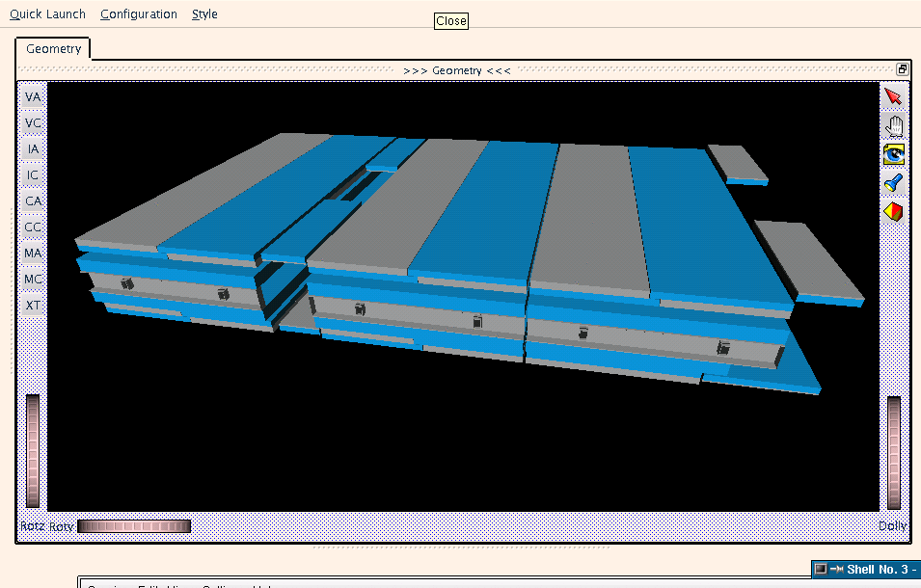Click the eye view-all icon
The height and width of the screenshot is (588, 921).
point(893,154)
